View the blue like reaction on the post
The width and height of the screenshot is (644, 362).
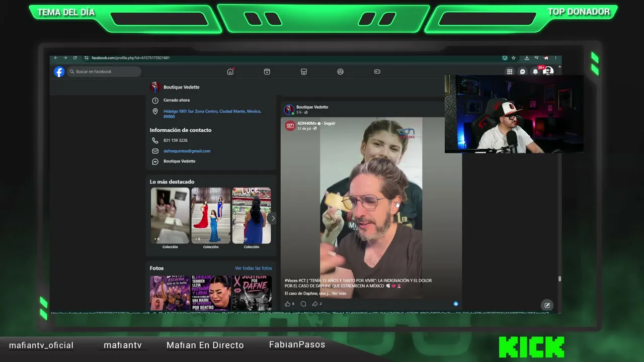pos(456,304)
